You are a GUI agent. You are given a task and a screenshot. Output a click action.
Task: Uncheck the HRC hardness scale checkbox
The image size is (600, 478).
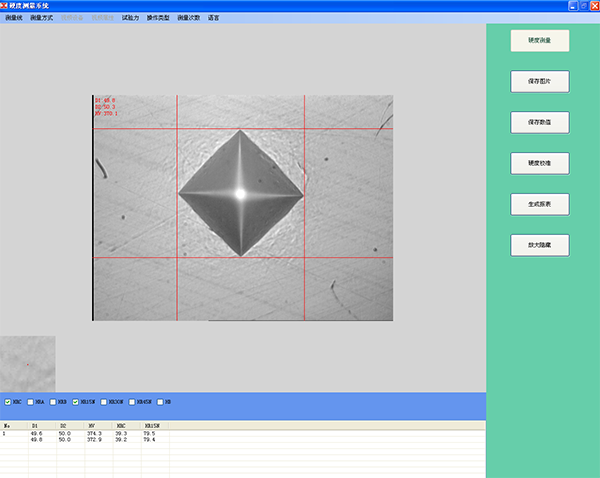(9, 402)
